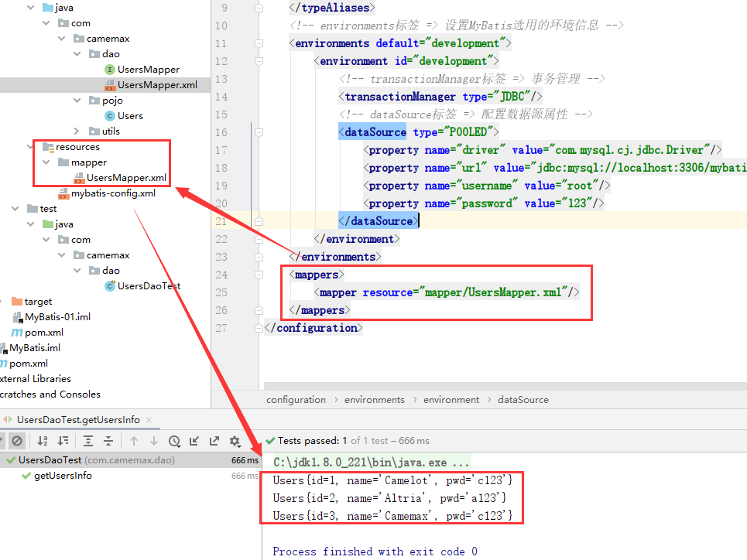This screenshot has height=560, width=747.
Task: Click the utils package folder icon
Action: tap(94, 131)
